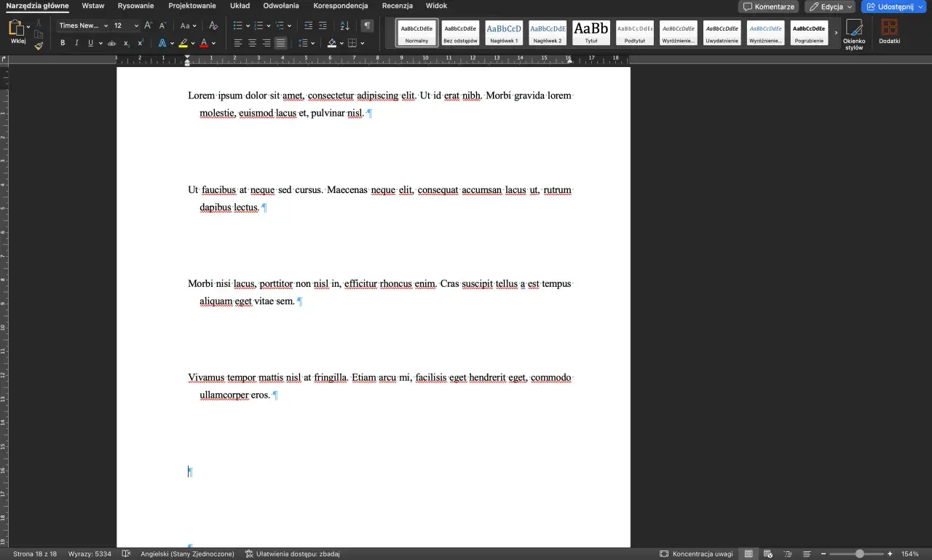Toggle bold formatting
This screenshot has height=560, width=932.
63,44
